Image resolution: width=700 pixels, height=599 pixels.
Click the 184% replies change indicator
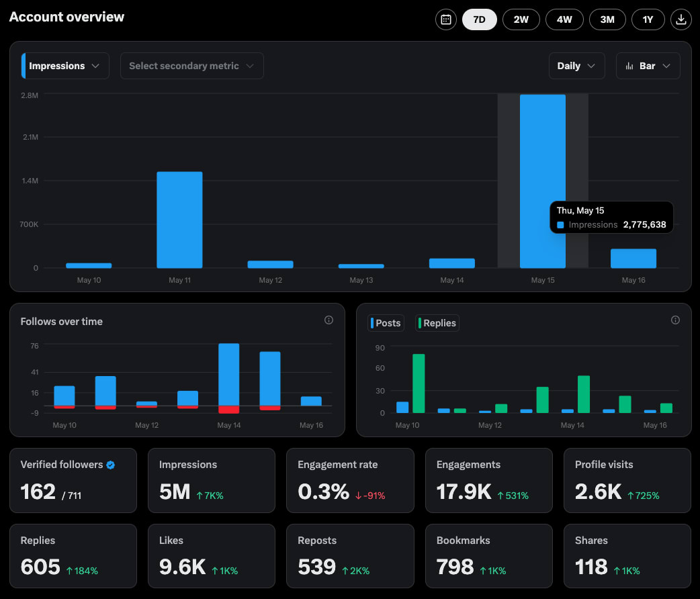click(x=82, y=571)
